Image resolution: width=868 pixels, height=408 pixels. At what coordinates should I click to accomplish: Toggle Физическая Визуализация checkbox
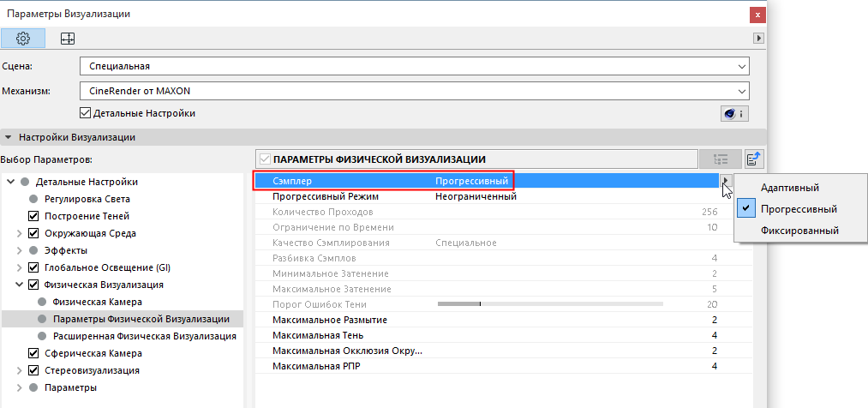tap(33, 285)
